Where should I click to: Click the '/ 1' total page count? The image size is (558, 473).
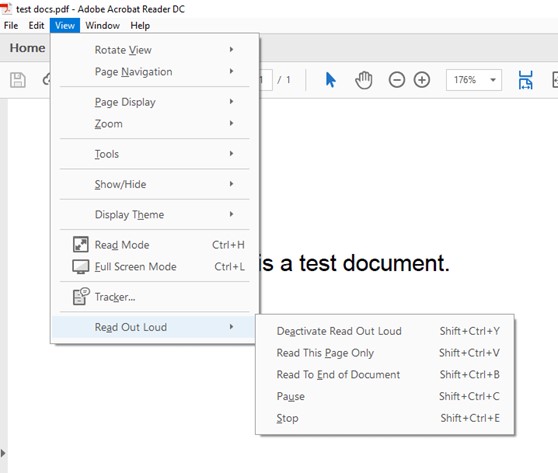(x=284, y=80)
